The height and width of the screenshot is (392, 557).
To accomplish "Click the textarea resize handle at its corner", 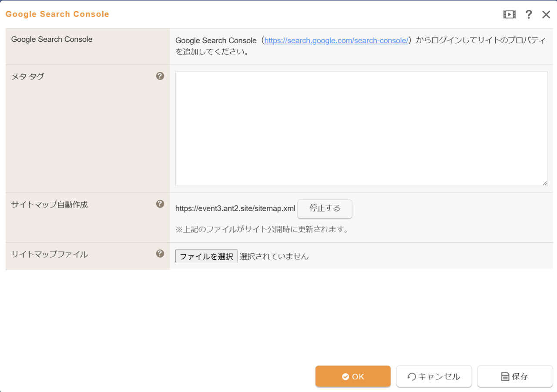I will click(x=545, y=183).
